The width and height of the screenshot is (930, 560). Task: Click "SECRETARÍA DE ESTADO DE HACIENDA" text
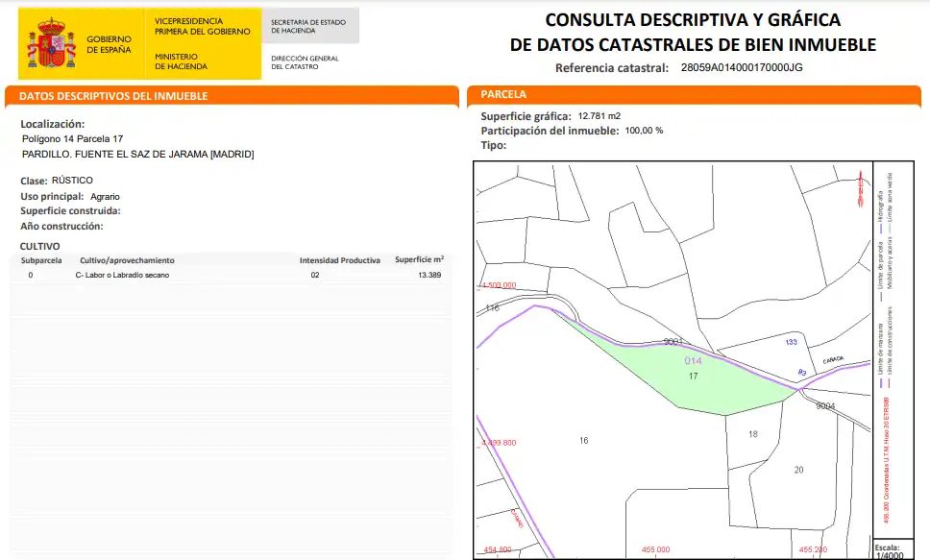(x=308, y=26)
